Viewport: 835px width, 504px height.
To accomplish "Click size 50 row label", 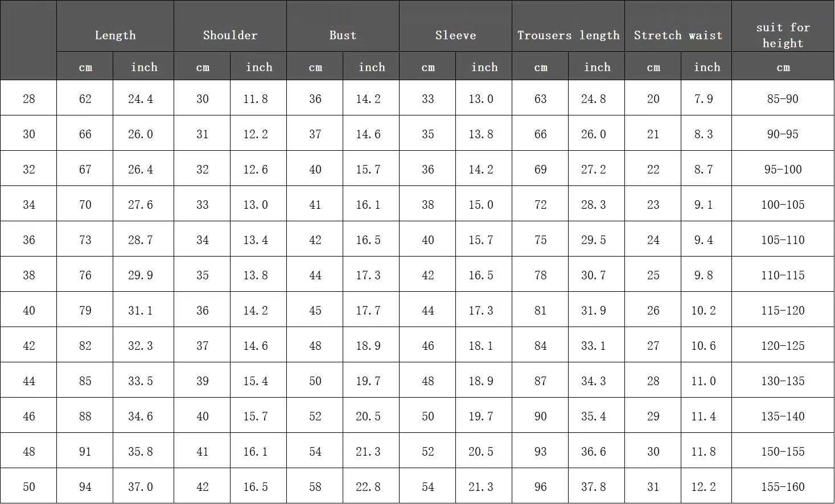I will [x=28, y=486].
